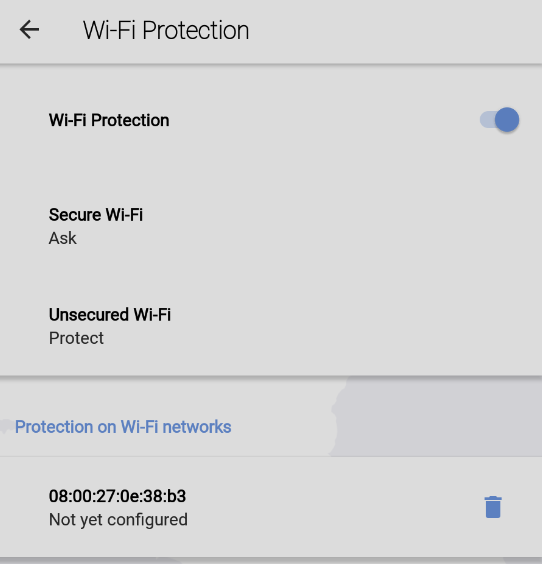Select the 'Protection on Wi-Fi networks' section header
The image size is (542, 564).
tap(123, 427)
